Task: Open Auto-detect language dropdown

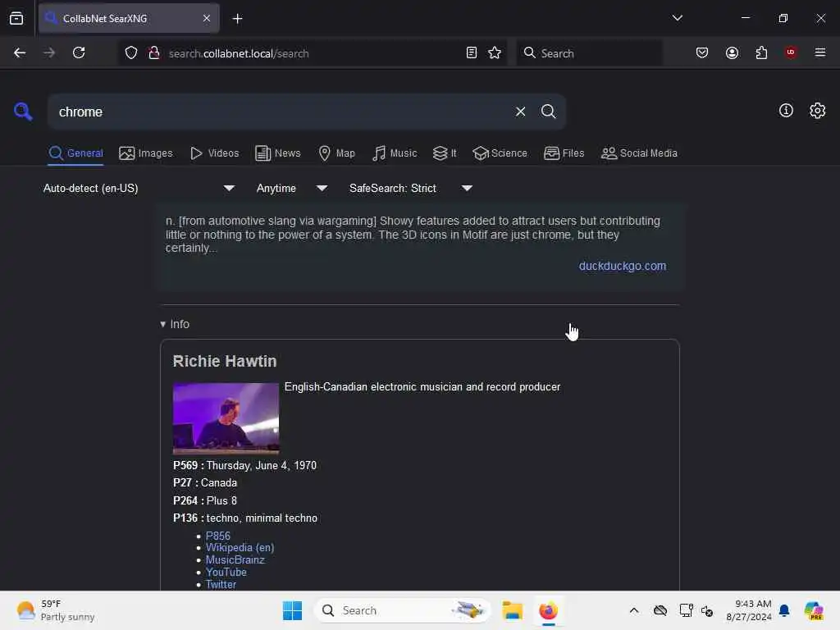Action: (139, 188)
